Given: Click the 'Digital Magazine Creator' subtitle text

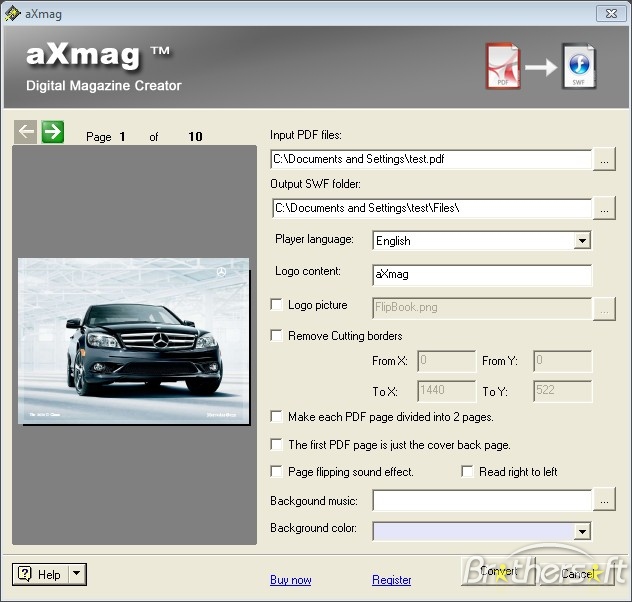Looking at the screenshot, I should (104, 85).
